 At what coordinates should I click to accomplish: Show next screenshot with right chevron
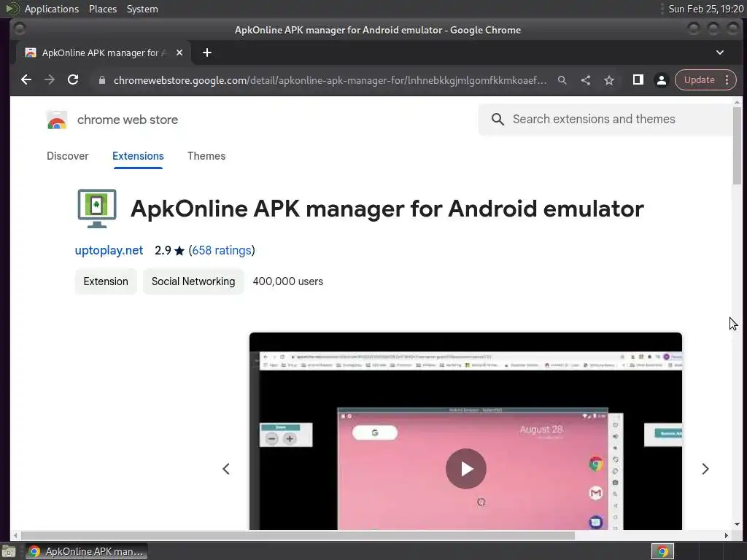pyautogui.click(x=705, y=469)
